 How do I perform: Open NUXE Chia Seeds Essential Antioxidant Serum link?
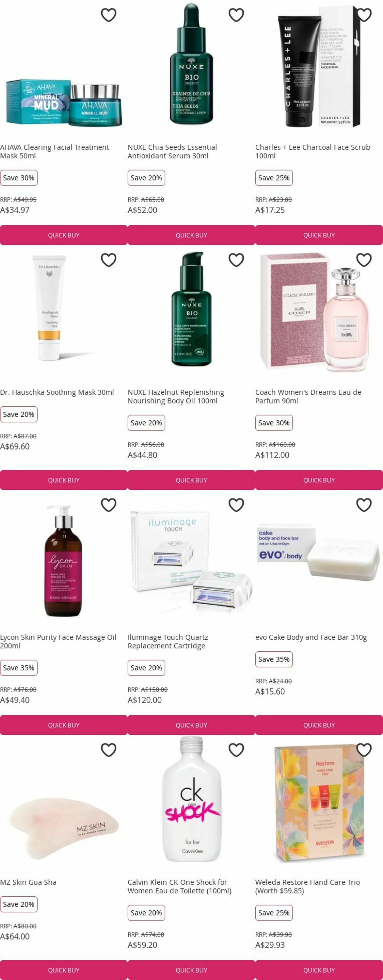172,152
